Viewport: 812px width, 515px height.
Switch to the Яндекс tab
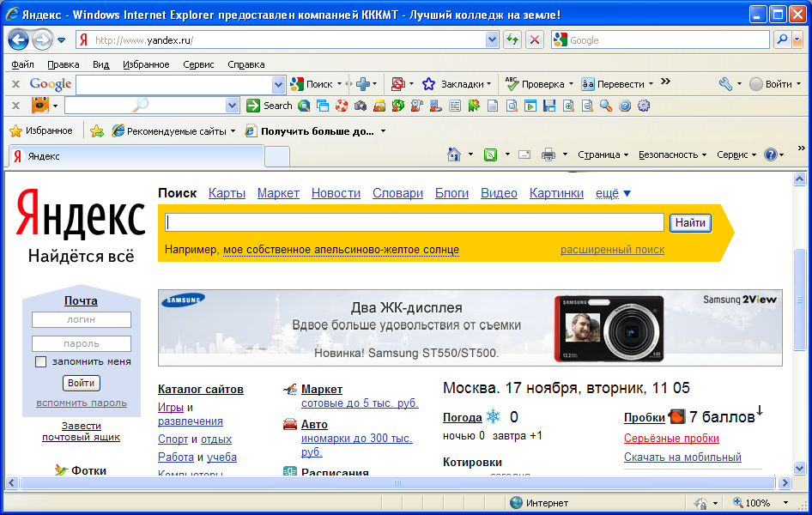click(x=136, y=156)
